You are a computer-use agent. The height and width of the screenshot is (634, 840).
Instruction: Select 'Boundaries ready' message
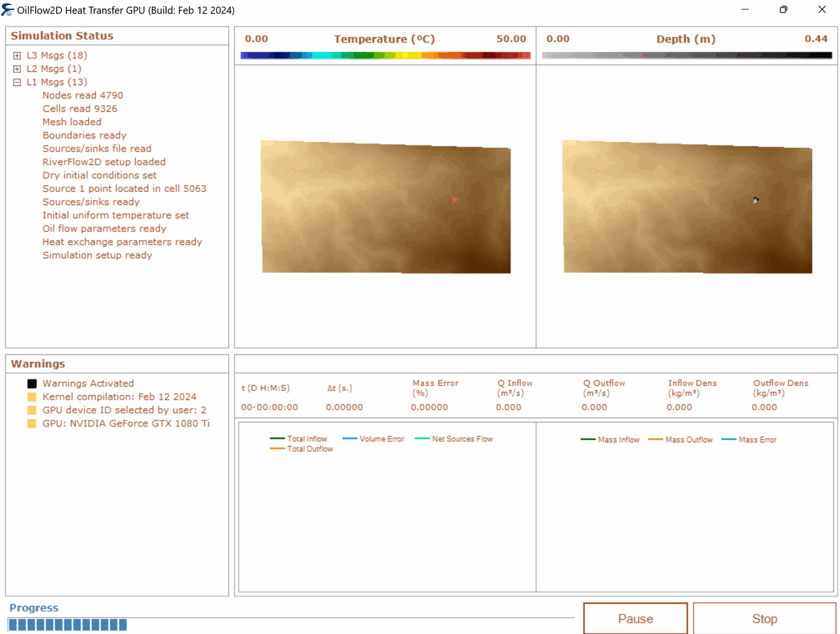85,135
